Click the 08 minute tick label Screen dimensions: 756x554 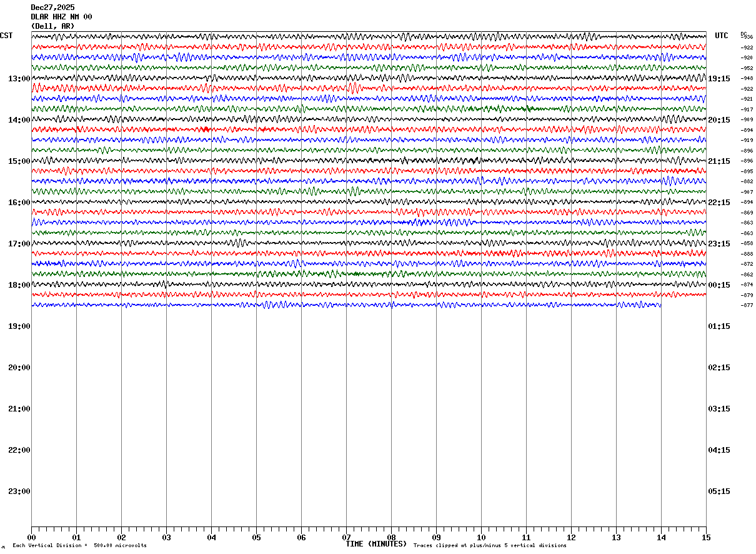pos(391,538)
